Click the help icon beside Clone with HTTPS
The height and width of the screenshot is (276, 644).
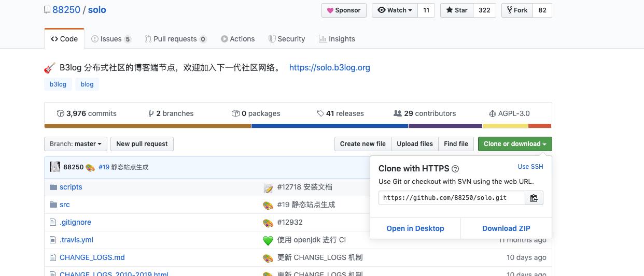[x=455, y=169]
